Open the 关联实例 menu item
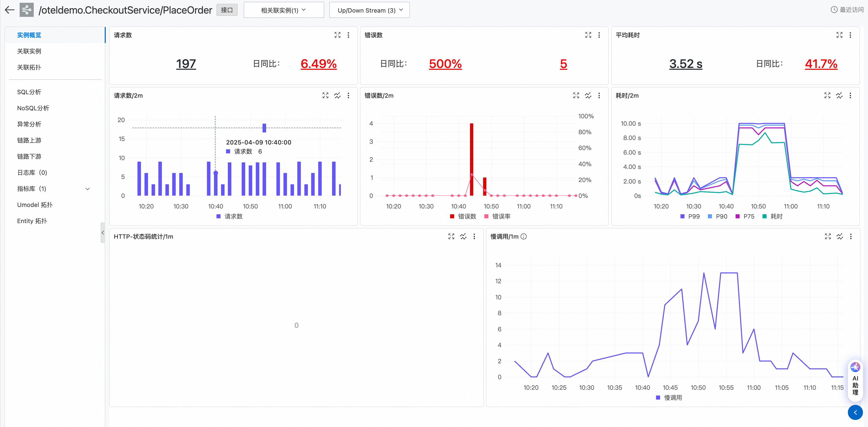Image resolution: width=868 pixels, height=427 pixels. click(x=55, y=51)
